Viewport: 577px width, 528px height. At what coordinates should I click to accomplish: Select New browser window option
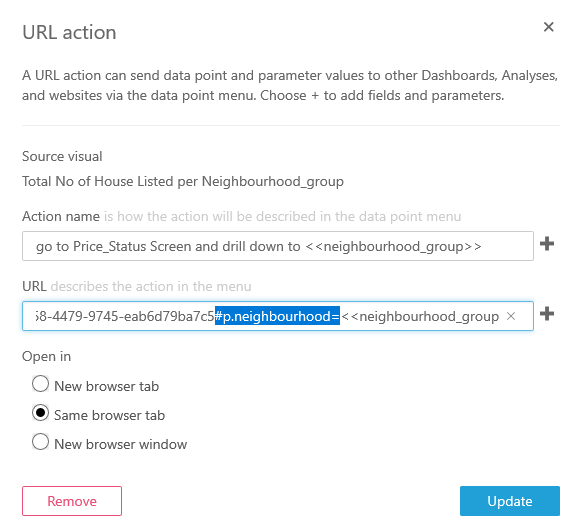(40, 442)
